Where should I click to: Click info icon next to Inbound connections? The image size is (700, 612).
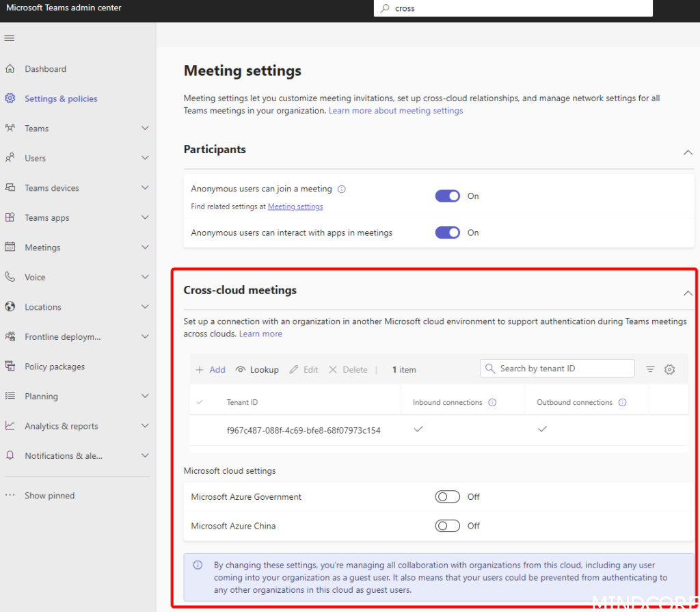pos(492,403)
